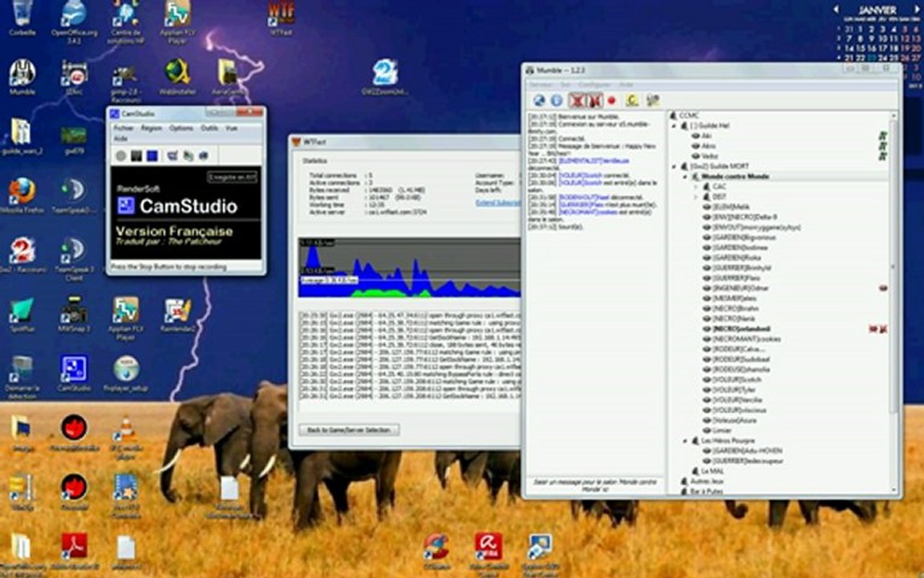Select [NECROMANT]cookies in the channel tree
924x578 pixels.
pyautogui.click(x=746, y=339)
